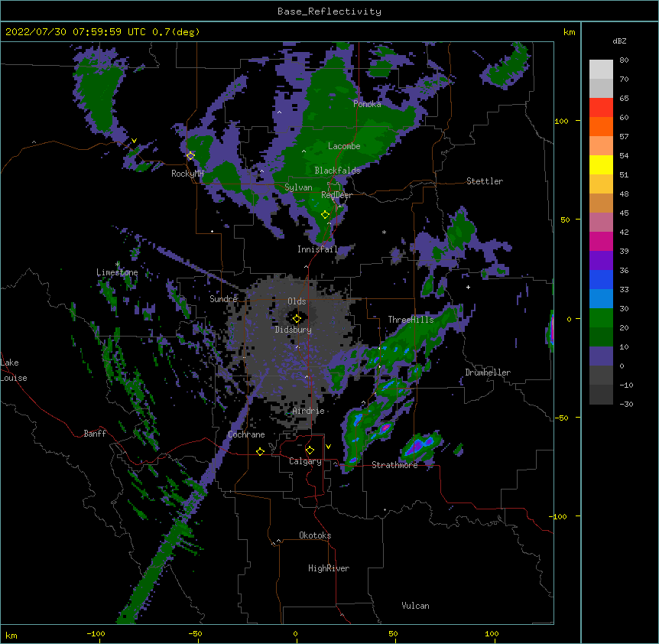Click the ThreeHills label
Screen dimensions: 659x644
411,320
